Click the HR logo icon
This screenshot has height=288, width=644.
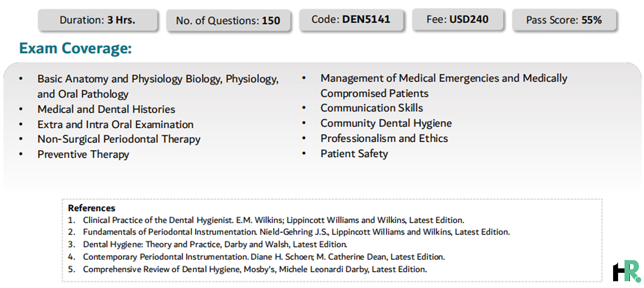[x=627, y=271]
